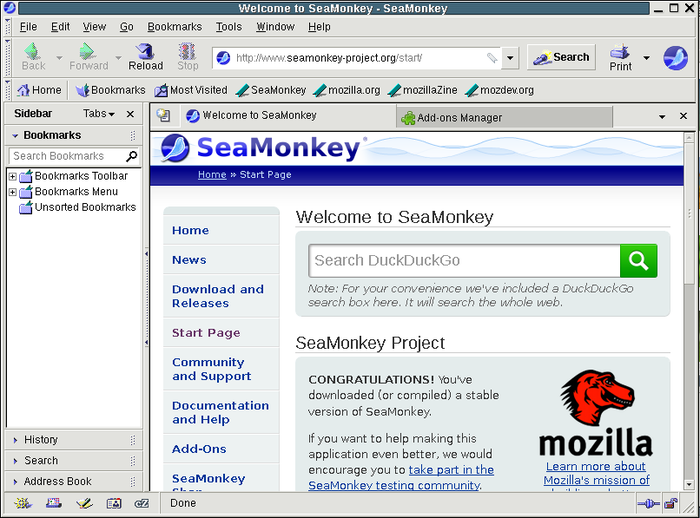The width and height of the screenshot is (700, 518).
Task: Select the Welcome to SeaMonkey tab
Action: pos(288,116)
